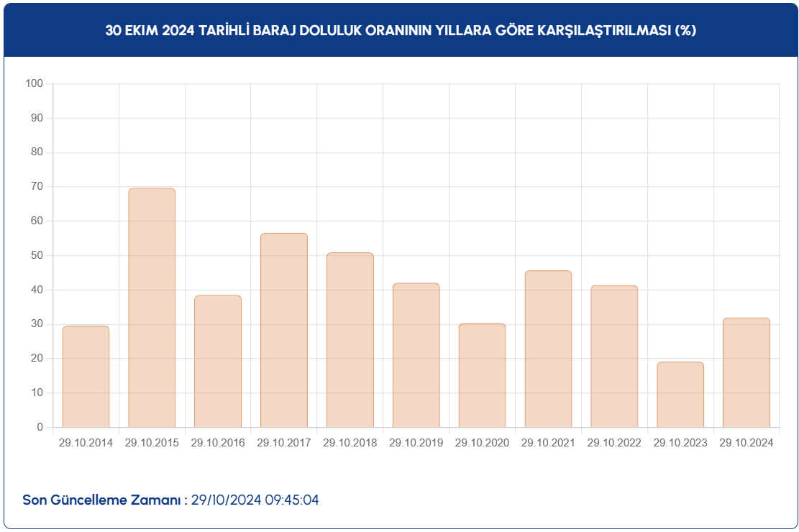The image size is (799, 532).
Task: Click the 29.10.2015 x-axis date label
Action: (152, 443)
